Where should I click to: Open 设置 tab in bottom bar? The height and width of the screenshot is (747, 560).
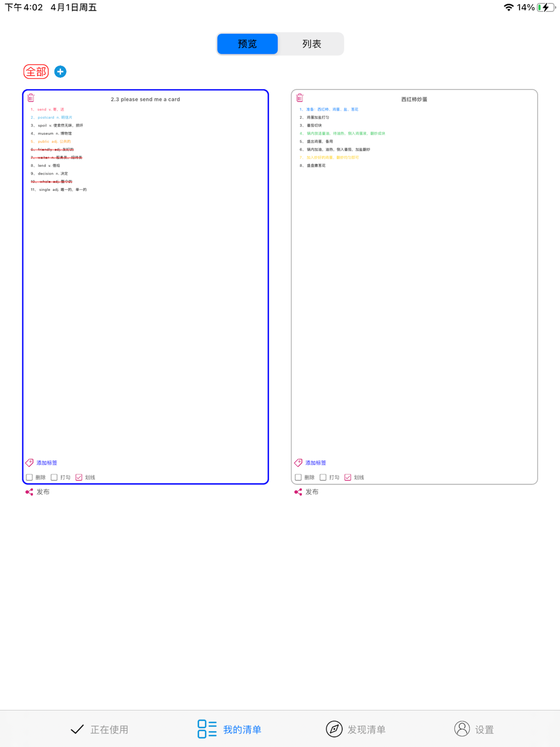(474, 729)
